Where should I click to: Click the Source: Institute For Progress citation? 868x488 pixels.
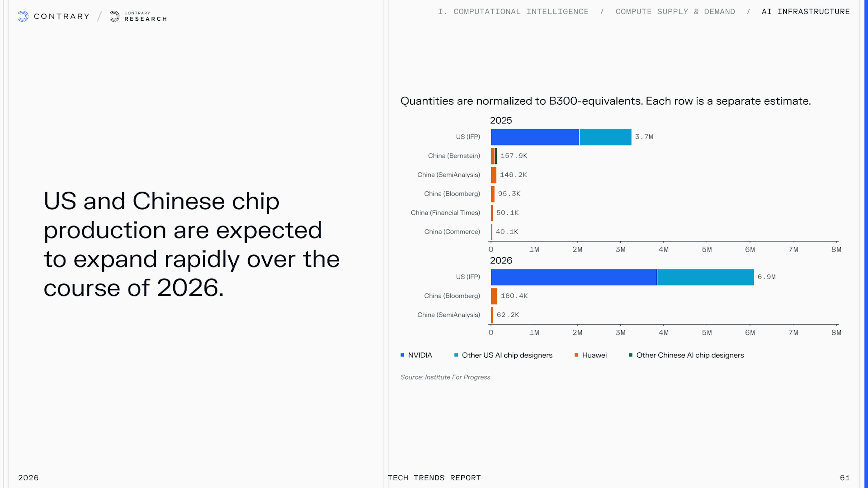point(445,377)
